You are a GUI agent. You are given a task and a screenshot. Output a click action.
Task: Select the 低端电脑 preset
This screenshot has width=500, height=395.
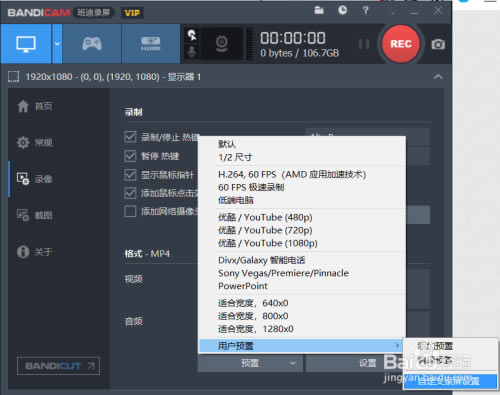[302, 200]
